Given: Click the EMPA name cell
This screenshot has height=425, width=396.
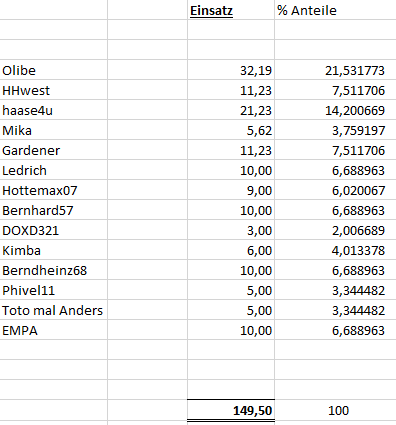Looking at the screenshot, I should (54, 330).
